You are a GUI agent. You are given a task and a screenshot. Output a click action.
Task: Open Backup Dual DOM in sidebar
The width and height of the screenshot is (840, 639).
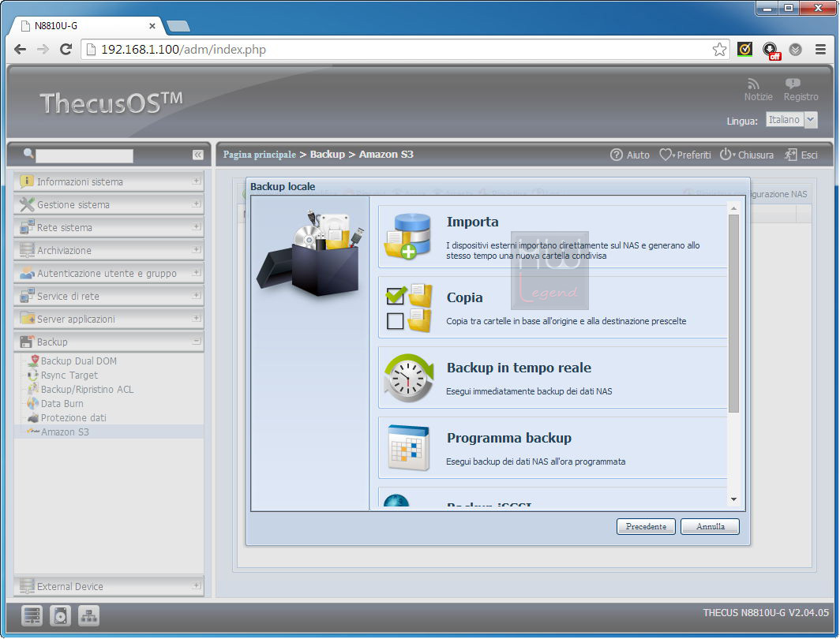click(78, 361)
